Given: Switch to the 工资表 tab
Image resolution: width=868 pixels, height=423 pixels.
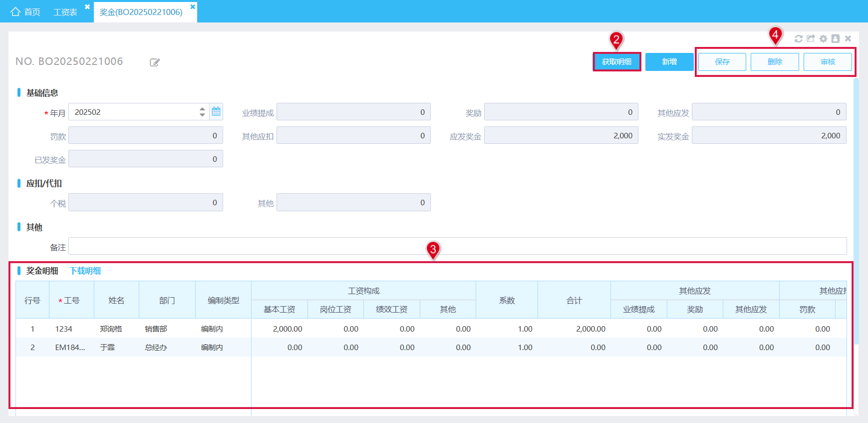Looking at the screenshot, I should (x=65, y=12).
